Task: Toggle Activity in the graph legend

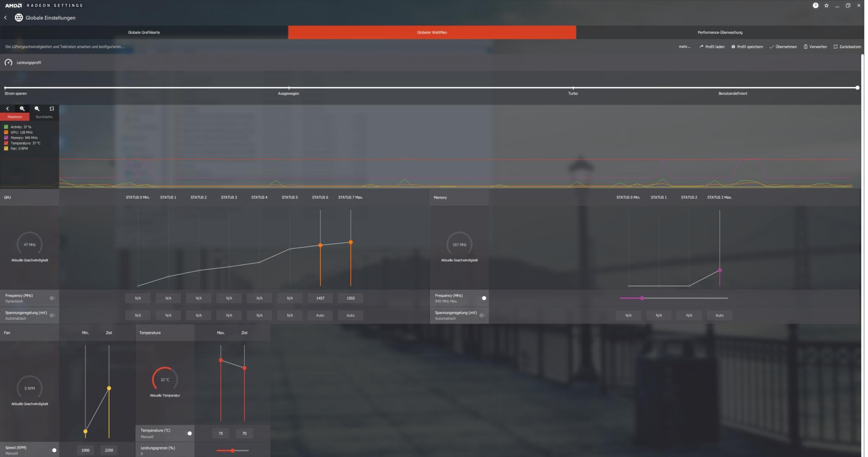Action: click(x=6, y=127)
